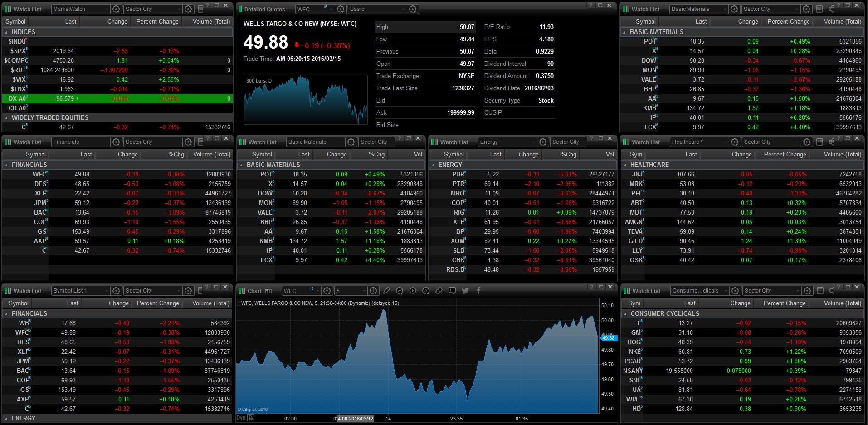
Task: Click the speaker icon in Healthcare Watch List
Action: [831, 142]
